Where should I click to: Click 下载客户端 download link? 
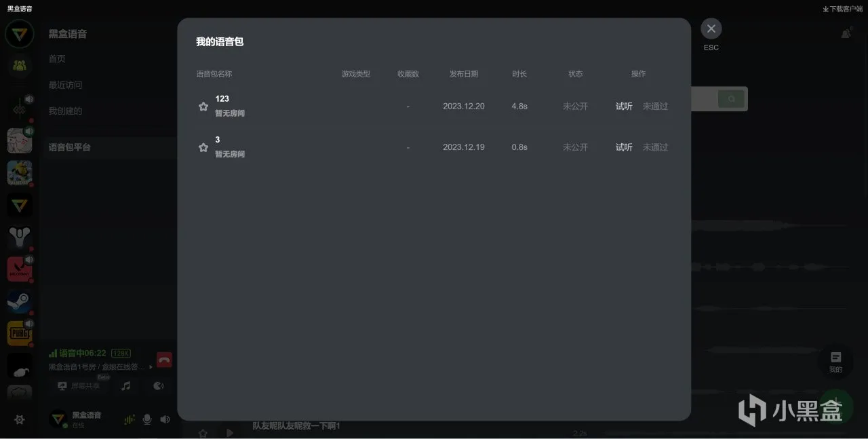pyautogui.click(x=842, y=9)
